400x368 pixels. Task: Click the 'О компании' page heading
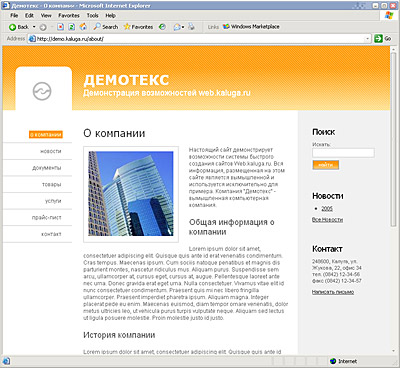[x=114, y=133]
